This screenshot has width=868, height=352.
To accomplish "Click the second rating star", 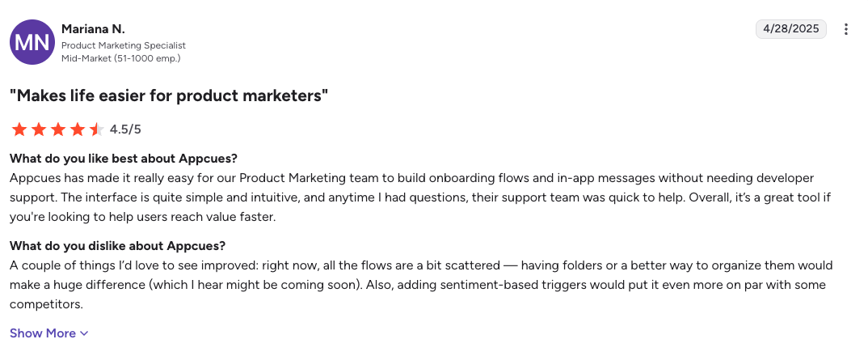I will pos(38,129).
